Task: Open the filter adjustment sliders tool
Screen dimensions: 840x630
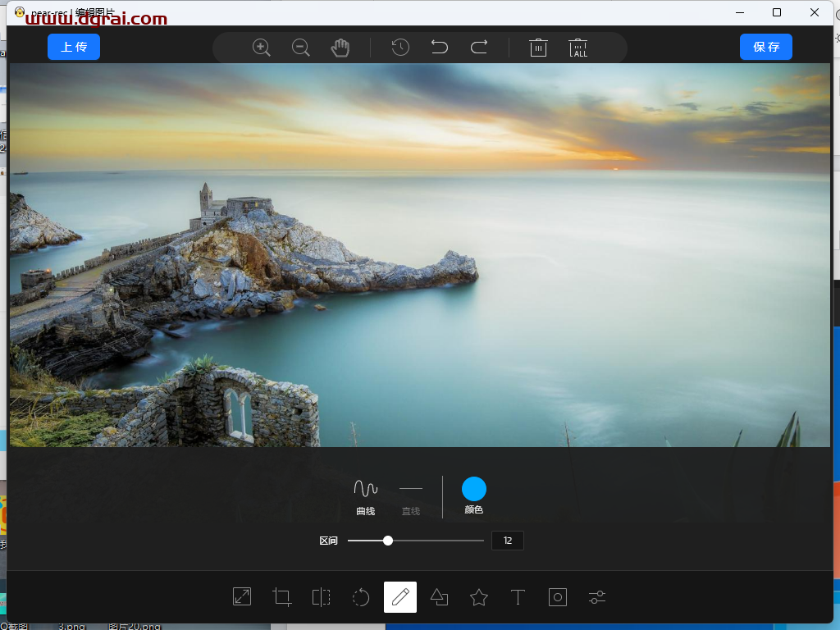Action: tap(597, 597)
